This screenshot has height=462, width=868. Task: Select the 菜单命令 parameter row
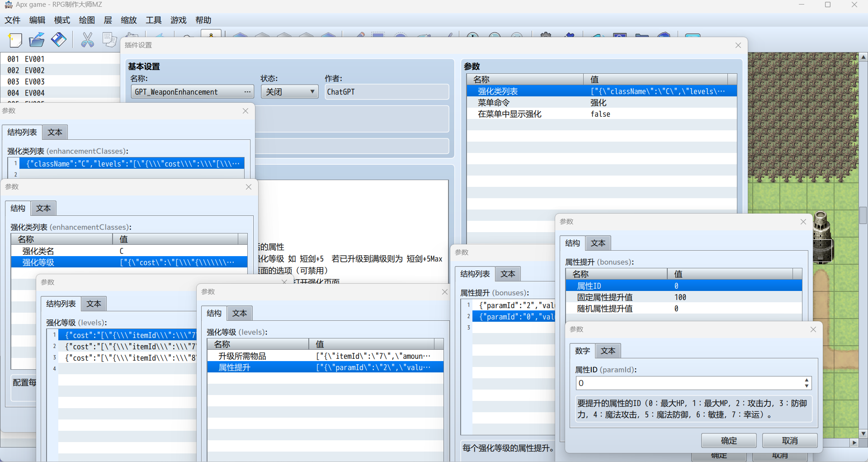tap(602, 103)
